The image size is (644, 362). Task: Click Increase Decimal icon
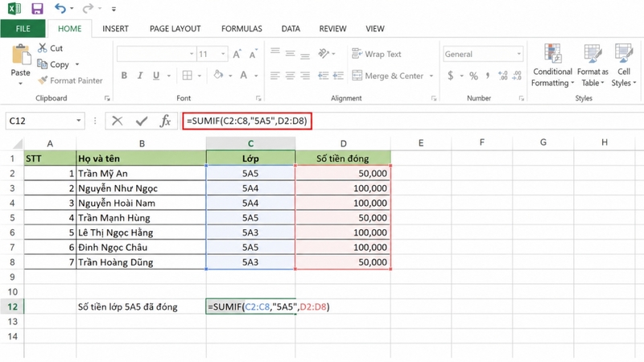pos(502,76)
